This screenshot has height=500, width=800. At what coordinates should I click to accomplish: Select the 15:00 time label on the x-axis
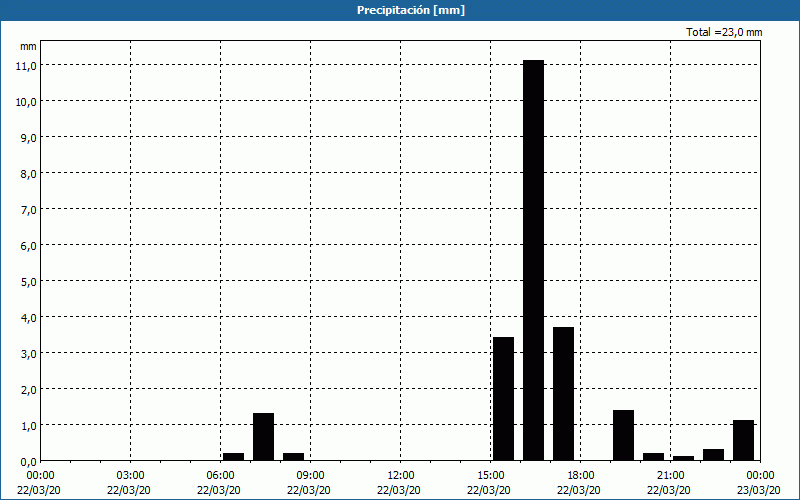coord(490,476)
